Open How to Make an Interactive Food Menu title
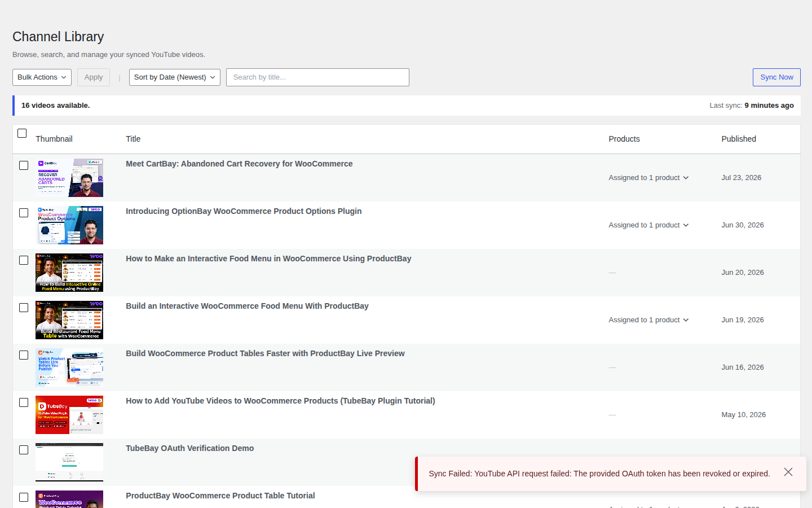Screen dimensions: 812x508 pos(268,259)
